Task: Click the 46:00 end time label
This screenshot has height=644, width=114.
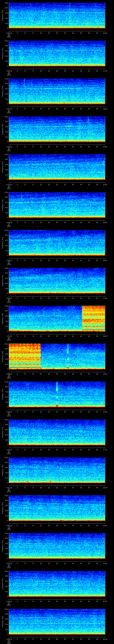Action: pyautogui.click(x=105, y=639)
